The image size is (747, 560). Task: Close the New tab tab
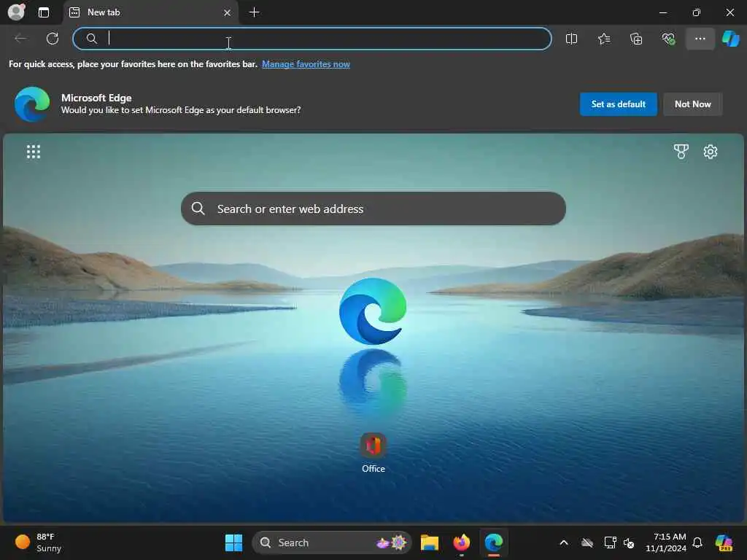coord(228,13)
